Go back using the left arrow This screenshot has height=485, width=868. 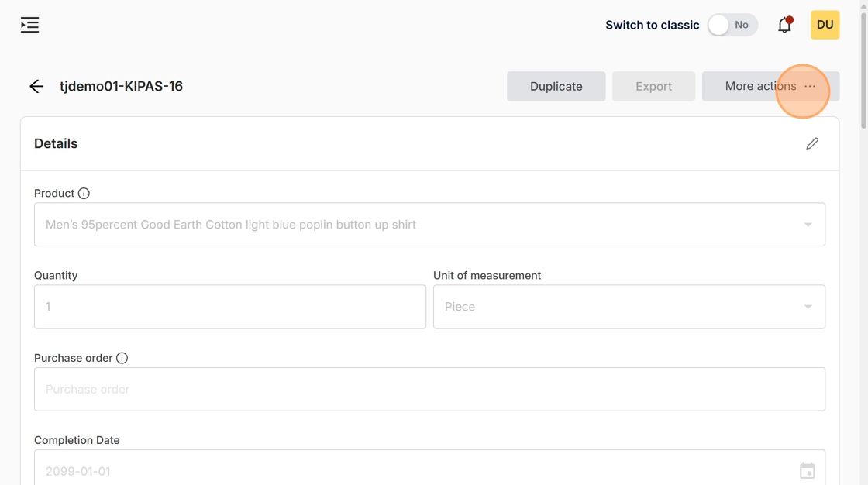(x=36, y=86)
